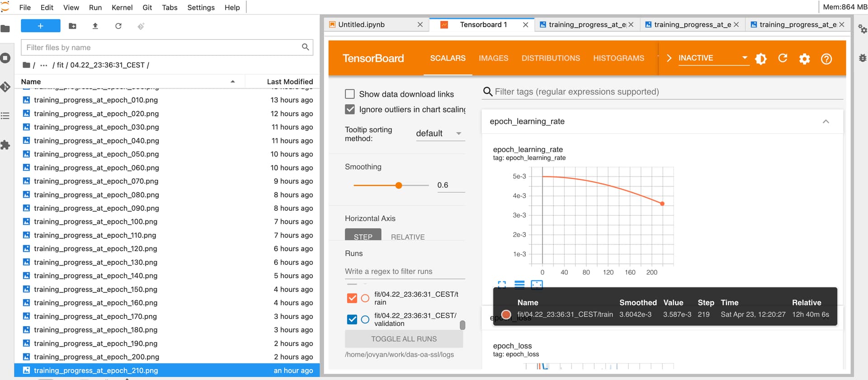The height and width of the screenshot is (380, 868).
Task: Set horizontal axis to STEP
Action: 363,235
